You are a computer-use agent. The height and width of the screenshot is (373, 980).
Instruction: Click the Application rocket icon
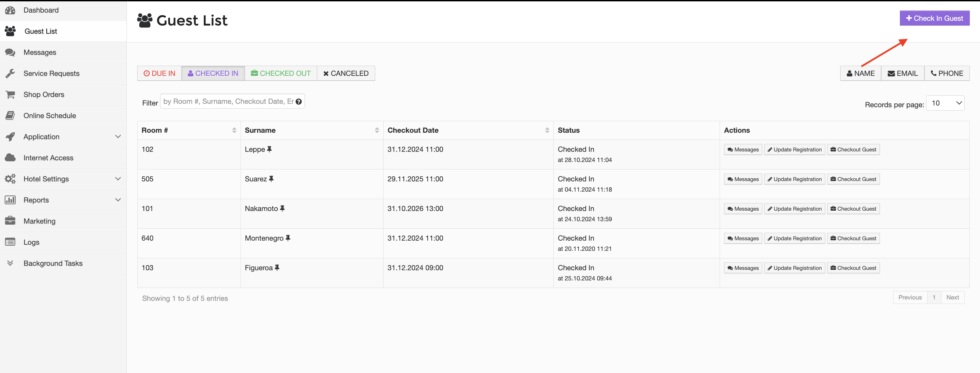[10, 137]
